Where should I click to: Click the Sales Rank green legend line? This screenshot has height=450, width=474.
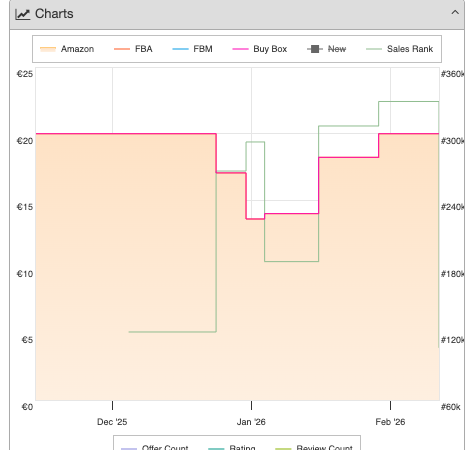click(x=374, y=49)
